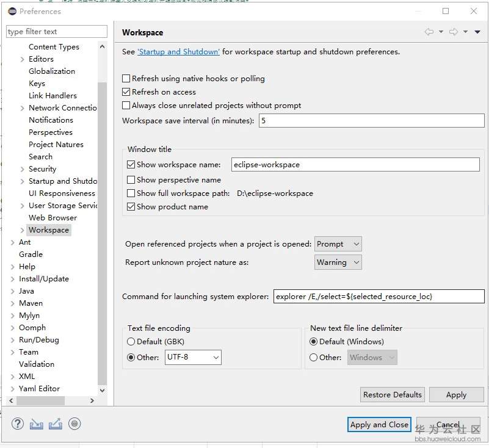Select Yaml Editor in the tree

pyautogui.click(x=39, y=388)
